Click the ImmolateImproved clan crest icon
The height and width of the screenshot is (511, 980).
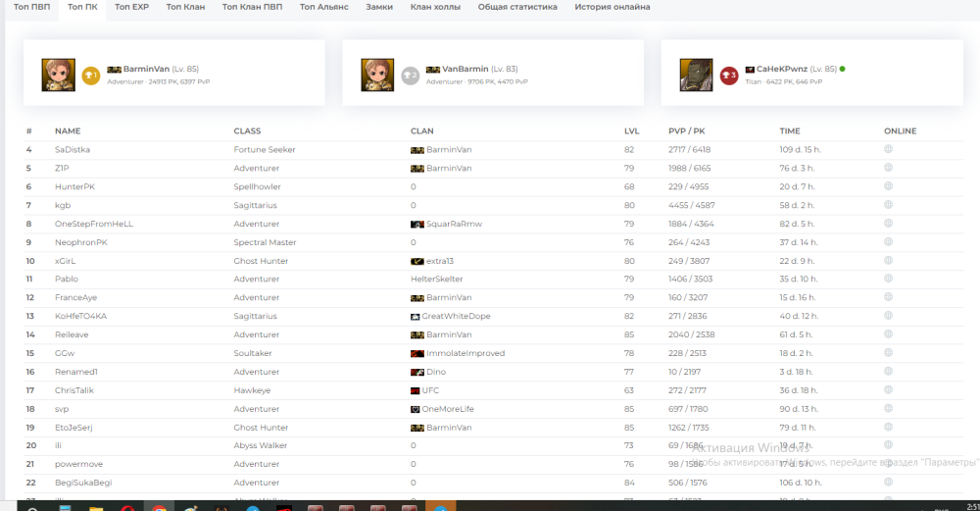coord(416,353)
